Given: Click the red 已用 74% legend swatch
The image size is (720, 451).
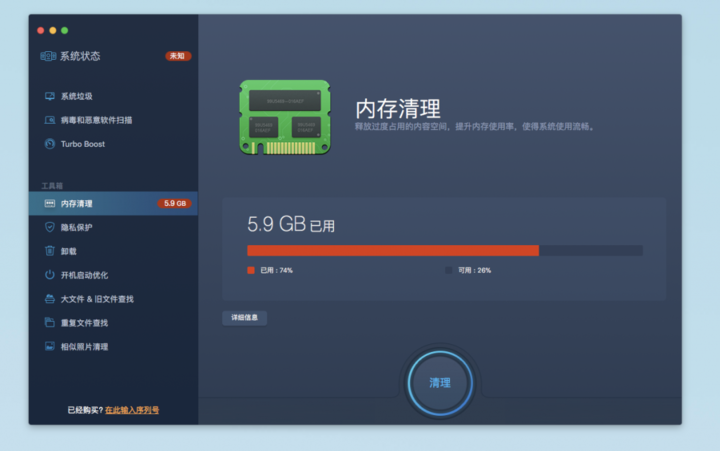Looking at the screenshot, I should point(251,270).
